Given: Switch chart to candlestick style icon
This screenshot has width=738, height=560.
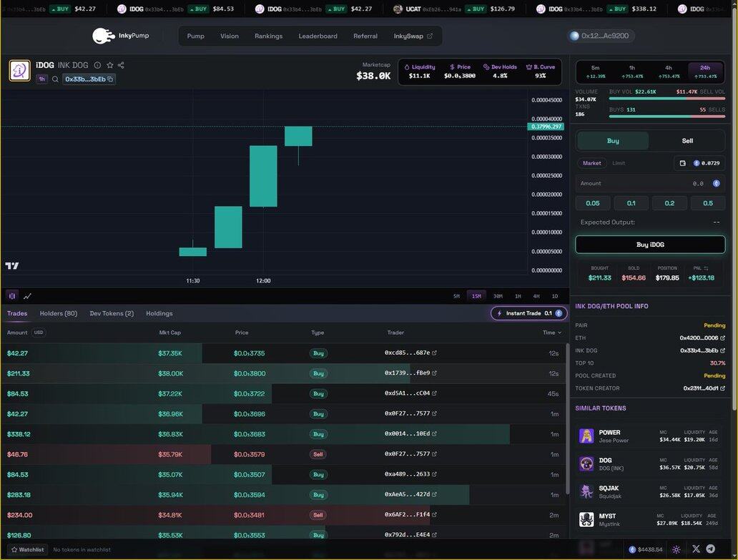Looking at the screenshot, I should (x=12, y=296).
